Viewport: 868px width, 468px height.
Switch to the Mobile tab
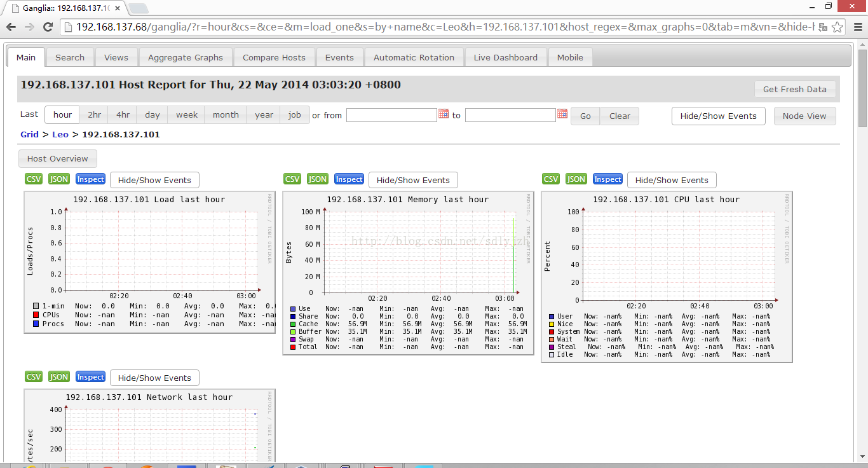pos(570,57)
